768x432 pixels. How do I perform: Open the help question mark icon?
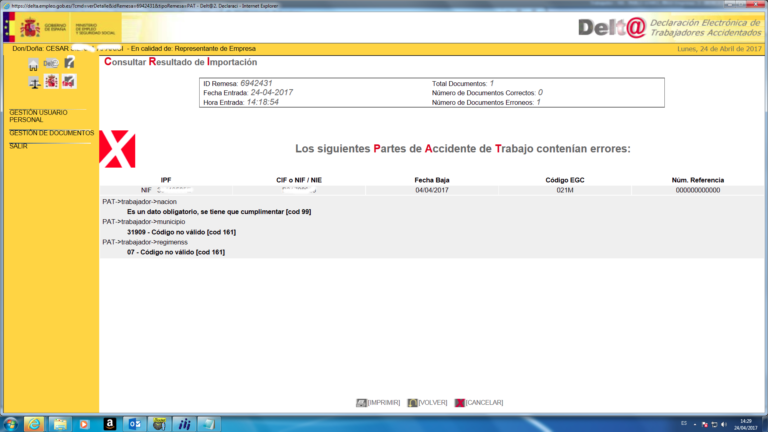click(68, 64)
